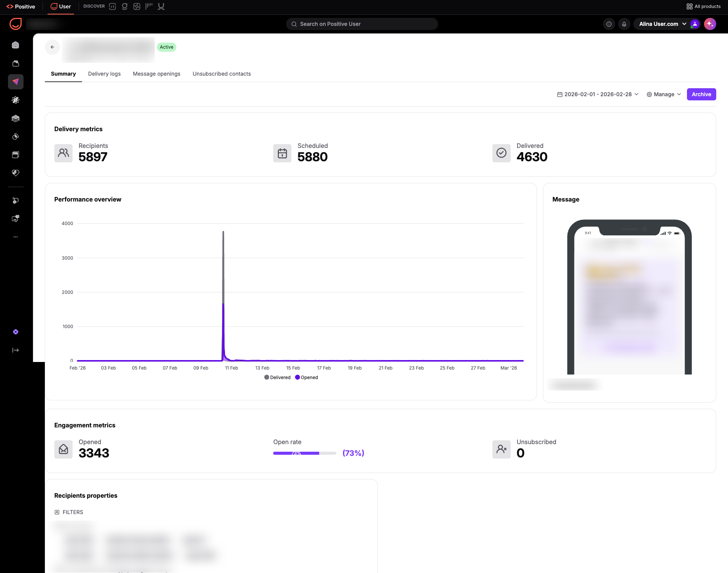
Task: Click the search field Search on Positive User
Action: tap(362, 24)
